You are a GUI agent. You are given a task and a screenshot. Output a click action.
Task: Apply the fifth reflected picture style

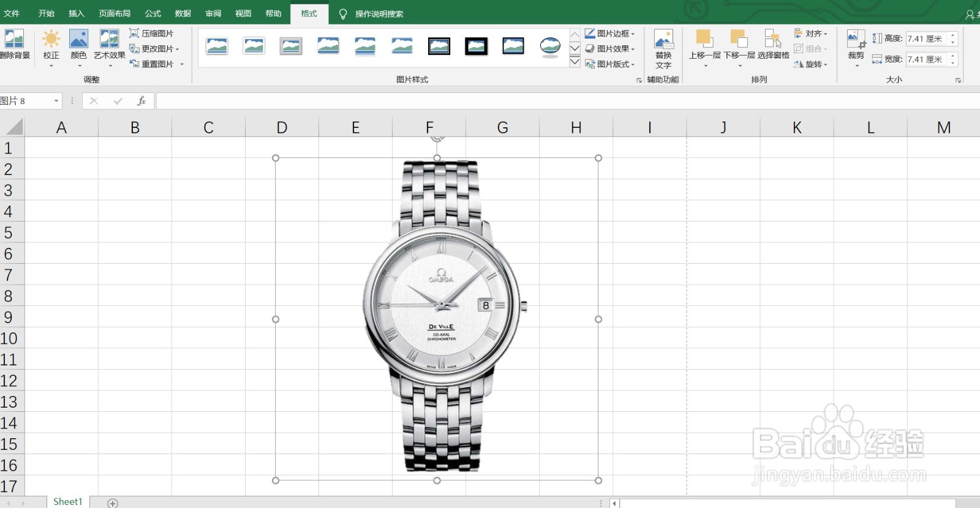365,46
